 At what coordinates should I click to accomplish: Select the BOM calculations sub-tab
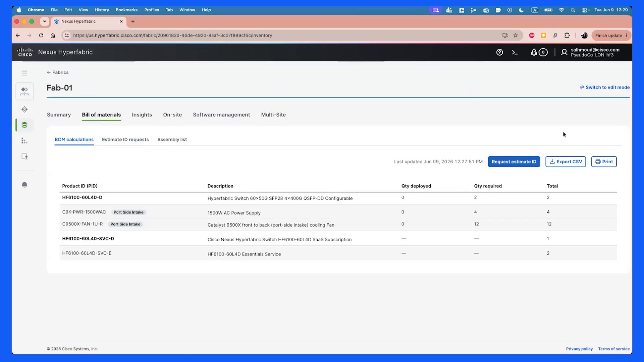click(74, 139)
